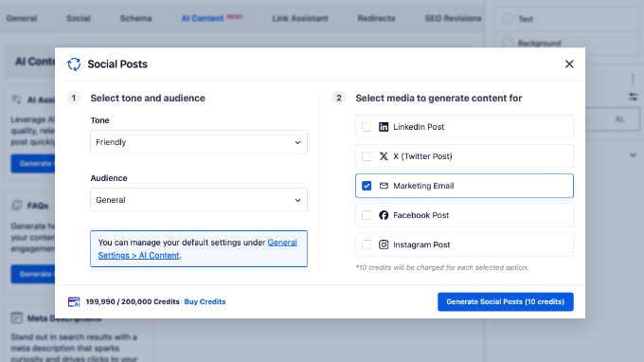
Task: Click the 10 credits charge note text
Action: [442, 267]
